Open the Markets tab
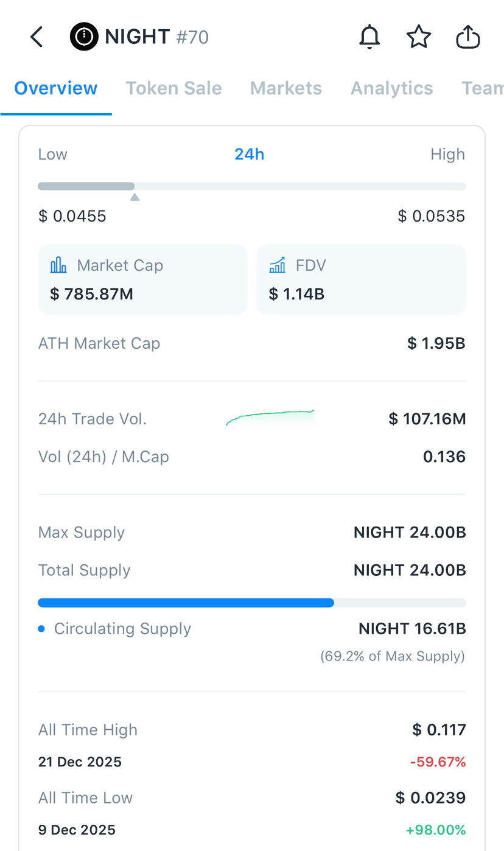The height and width of the screenshot is (851, 504). (286, 88)
